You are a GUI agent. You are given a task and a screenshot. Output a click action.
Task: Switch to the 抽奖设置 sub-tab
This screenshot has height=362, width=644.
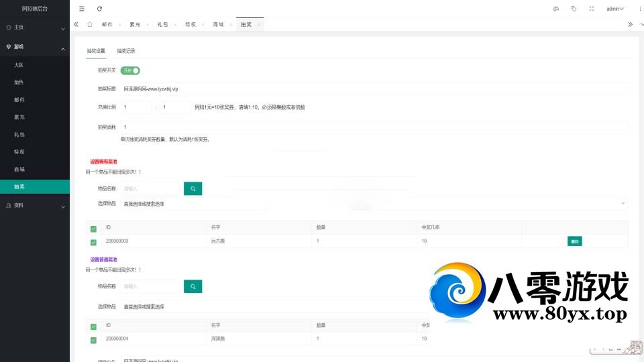tap(96, 51)
